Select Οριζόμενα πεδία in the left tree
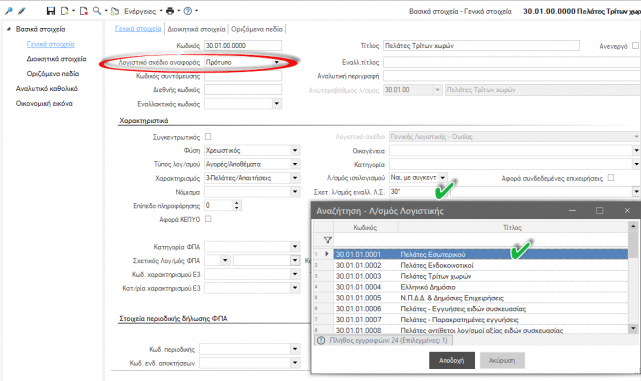Screen dimensions: 641x381 point(53,74)
